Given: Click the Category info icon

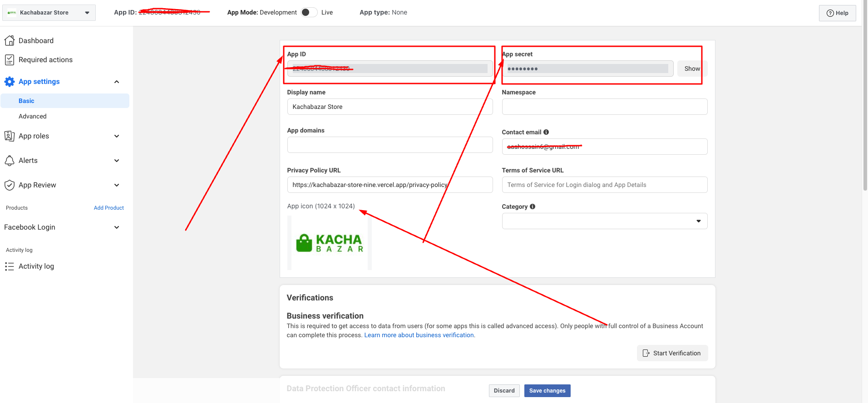Looking at the screenshot, I should coord(533,206).
